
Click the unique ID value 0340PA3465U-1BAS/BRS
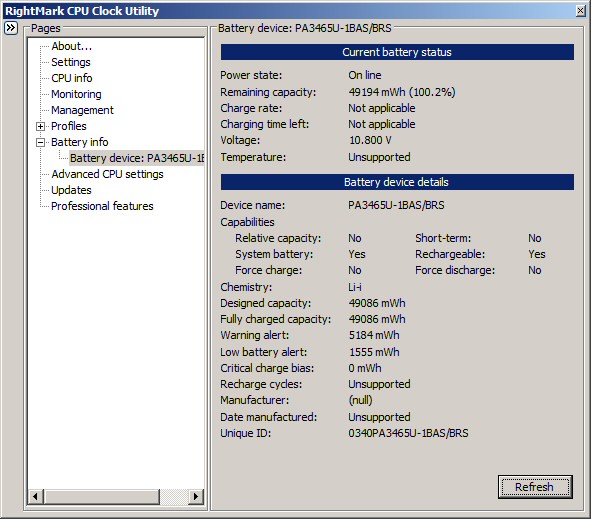[x=408, y=433]
